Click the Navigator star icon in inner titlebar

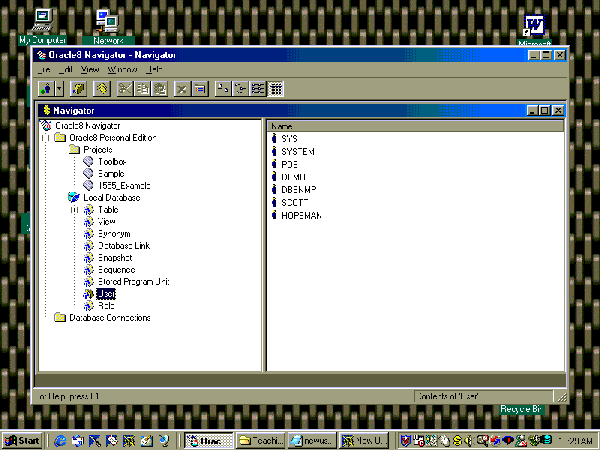(46, 110)
